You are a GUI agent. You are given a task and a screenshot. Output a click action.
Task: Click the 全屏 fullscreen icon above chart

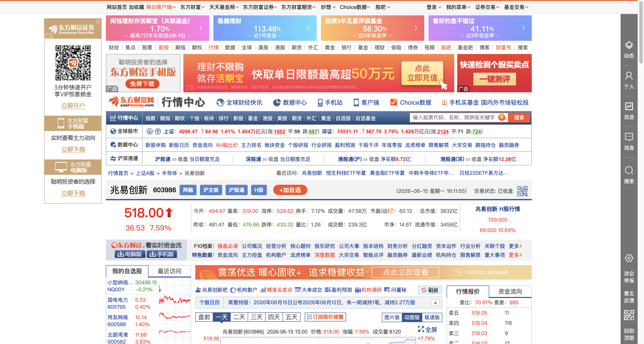tap(421, 329)
